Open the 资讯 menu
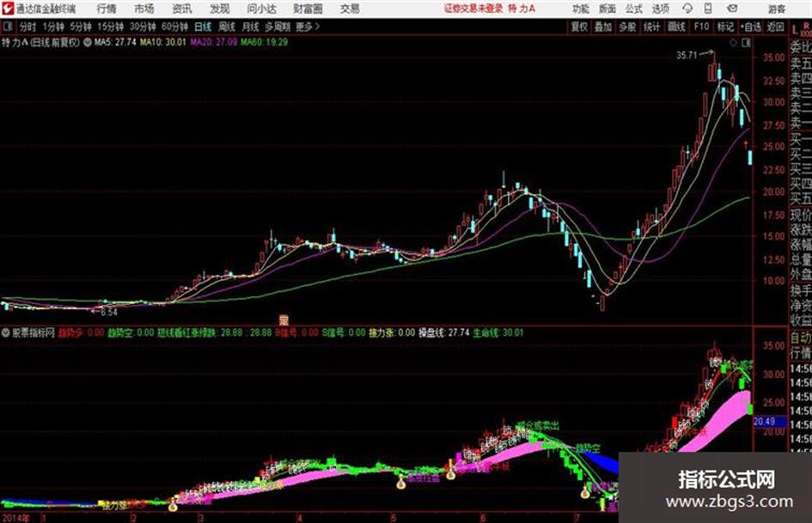The width and height of the screenshot is (812, 523). click(x=182, y=9)
